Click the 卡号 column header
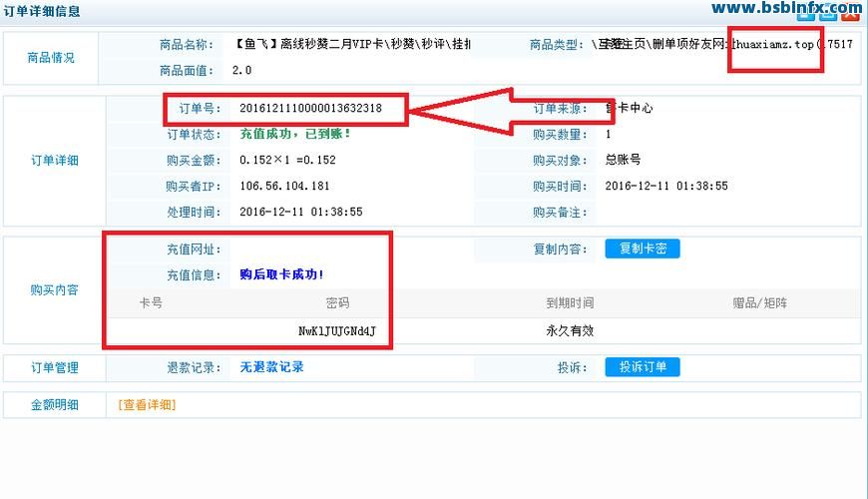 [x=151, y=303]
